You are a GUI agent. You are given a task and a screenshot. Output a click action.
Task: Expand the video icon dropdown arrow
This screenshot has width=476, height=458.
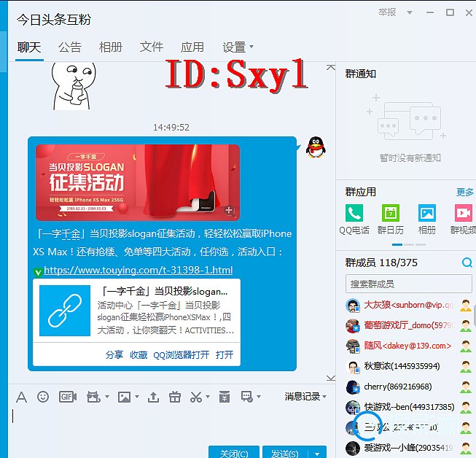click(x=107, y=396)
